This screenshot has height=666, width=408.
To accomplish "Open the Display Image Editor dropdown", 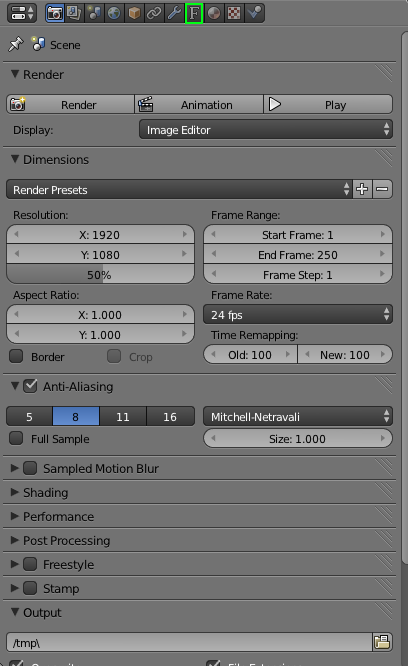I will pos(266,130).
